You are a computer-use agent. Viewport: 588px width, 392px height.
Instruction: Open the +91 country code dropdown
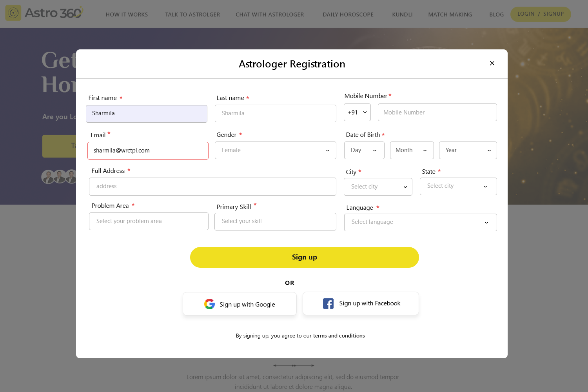[357, 113]
